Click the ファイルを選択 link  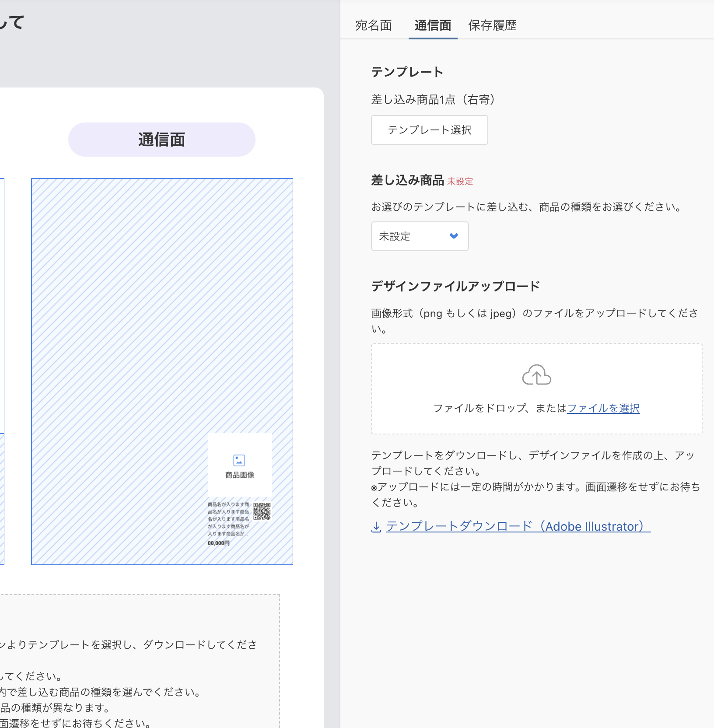tap(603, 408)
